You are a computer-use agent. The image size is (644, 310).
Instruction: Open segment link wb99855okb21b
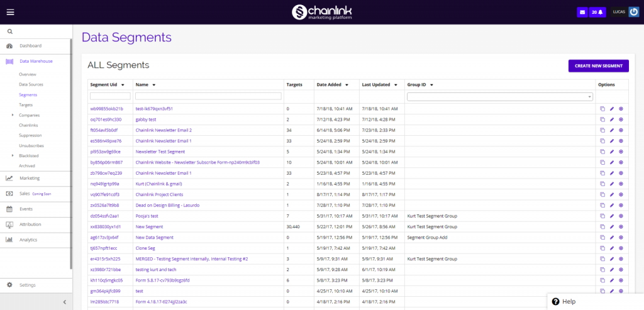pos(106,109)
